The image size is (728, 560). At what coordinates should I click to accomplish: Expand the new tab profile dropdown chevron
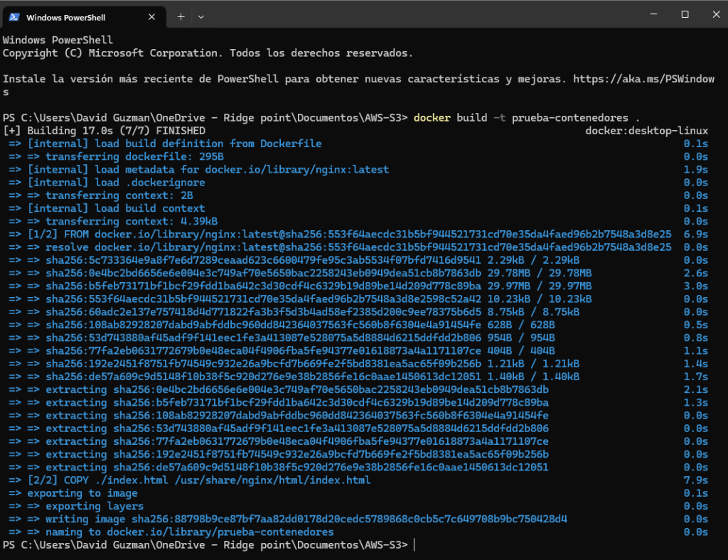(x=201, y=16)
